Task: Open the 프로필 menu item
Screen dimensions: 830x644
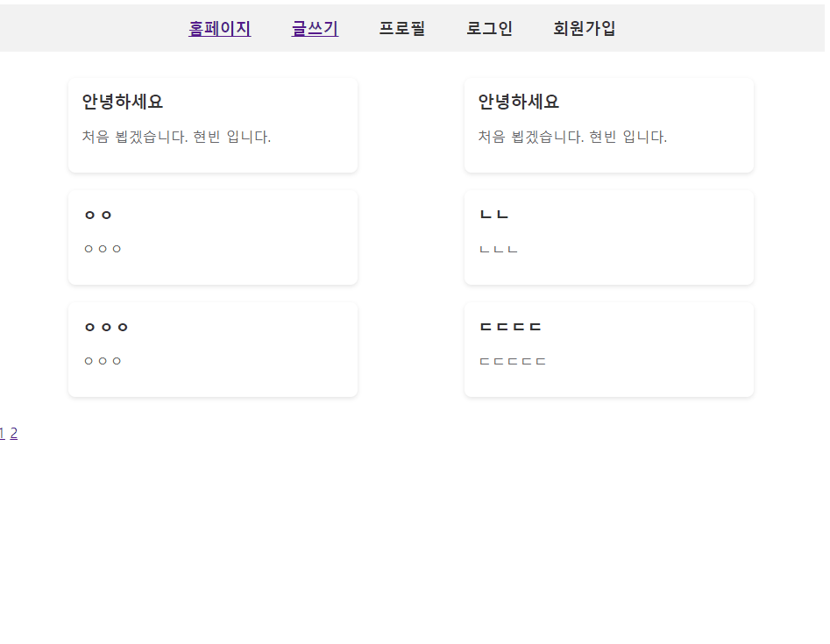Action: coord(402,28)
